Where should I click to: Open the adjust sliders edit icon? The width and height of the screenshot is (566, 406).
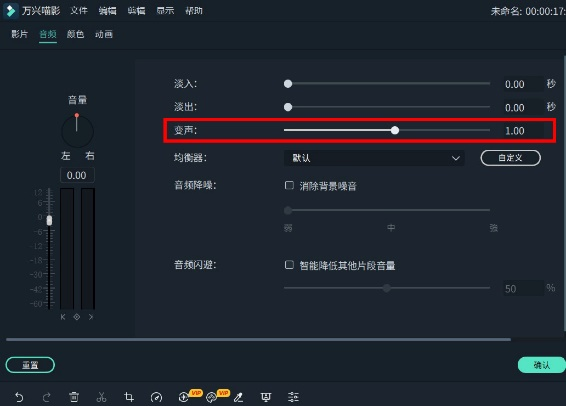click(x=293, y=397)
